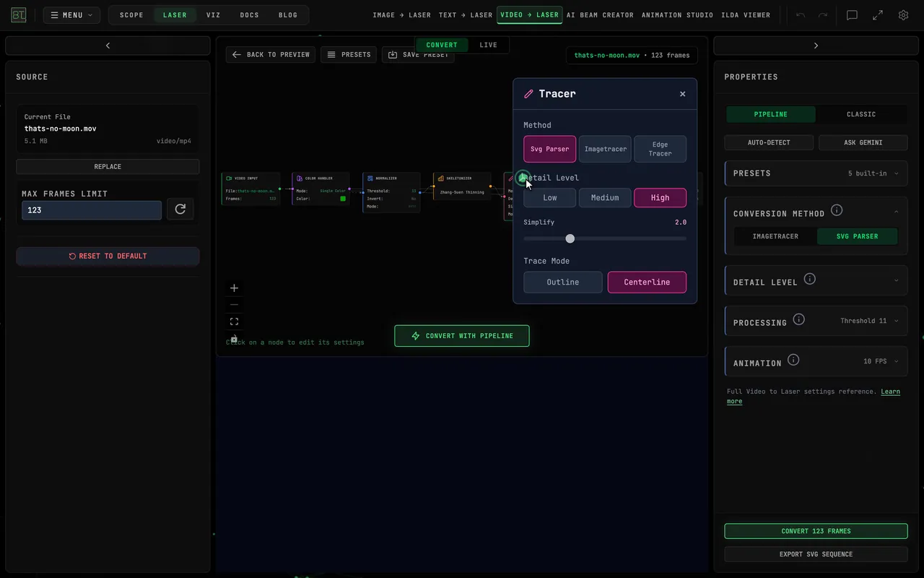The width and height of the screenshot is (924, 578).
Task: Click the BL logo icon
Action: [19, 15]
